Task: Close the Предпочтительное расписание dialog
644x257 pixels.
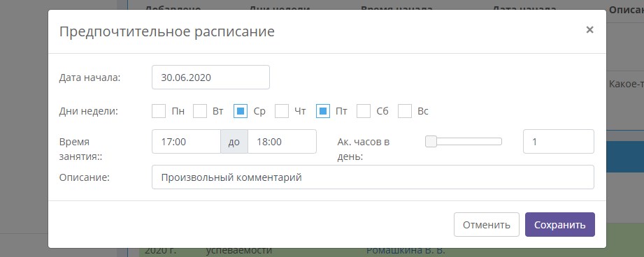Action: pos(589,29)
